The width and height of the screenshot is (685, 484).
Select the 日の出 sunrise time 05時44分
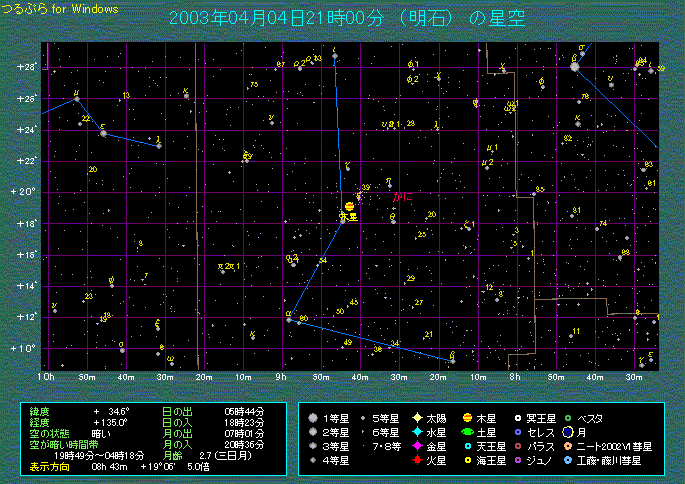(244, 411)
